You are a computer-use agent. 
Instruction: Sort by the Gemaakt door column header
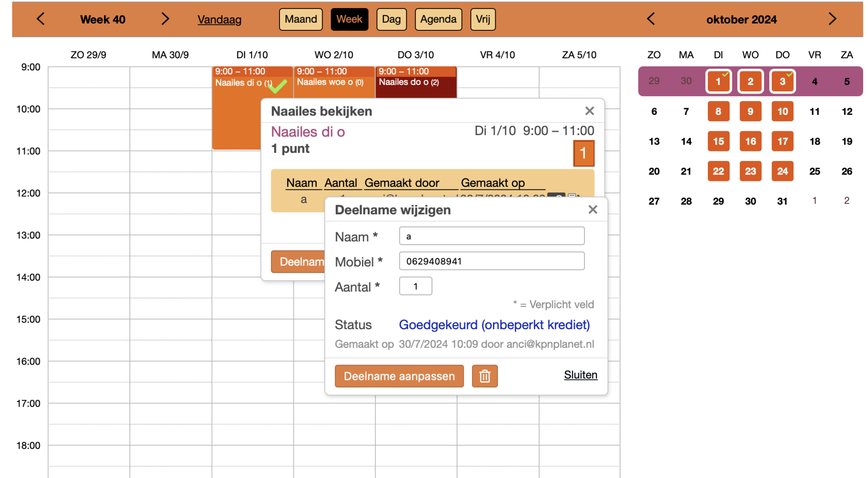[x=402, y=183]
